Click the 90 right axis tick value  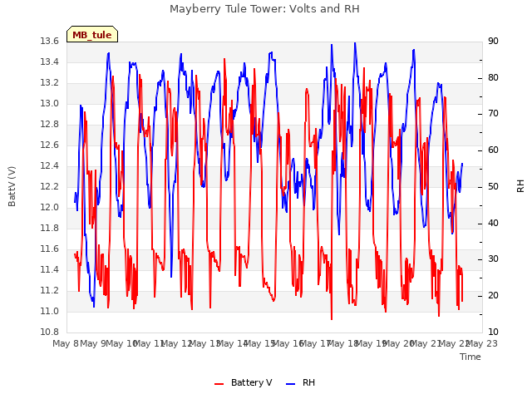(493, 42)
